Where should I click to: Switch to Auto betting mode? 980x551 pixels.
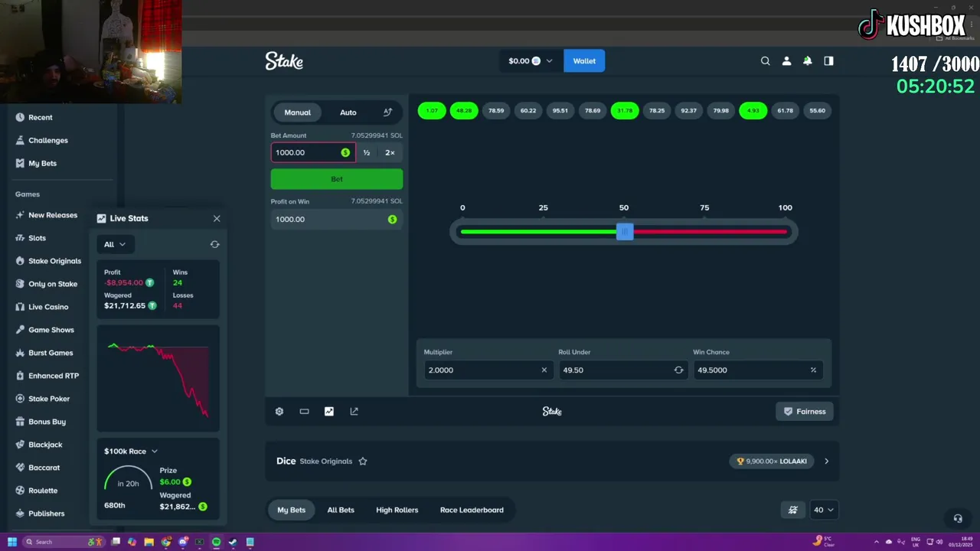click(348, 112)
